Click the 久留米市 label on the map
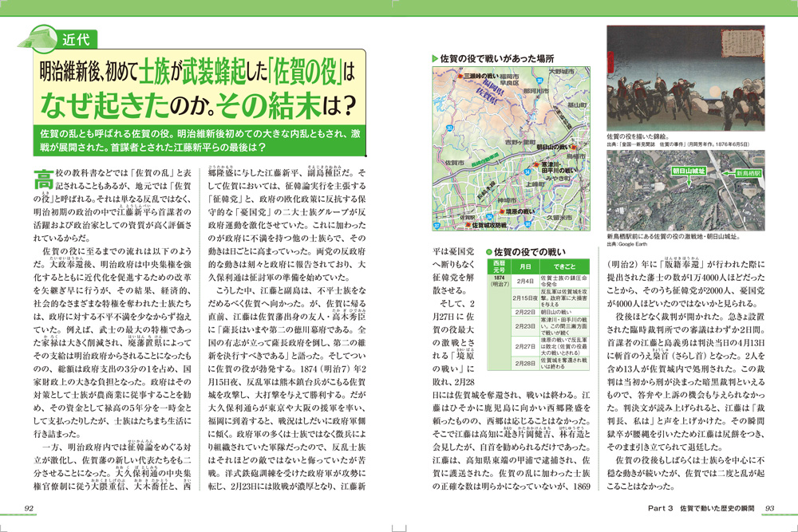The height and width of the screenshot is (532, 798). (559, 217)
